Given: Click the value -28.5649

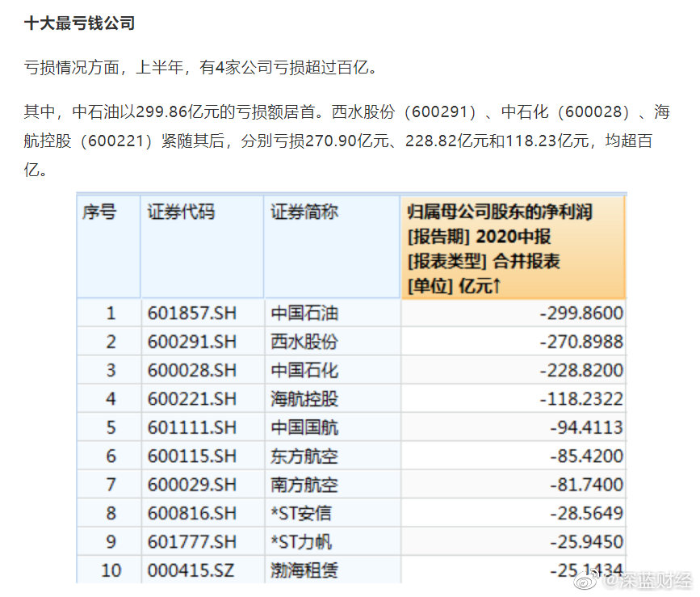Looking at the screenshot, I should [587, 514].
